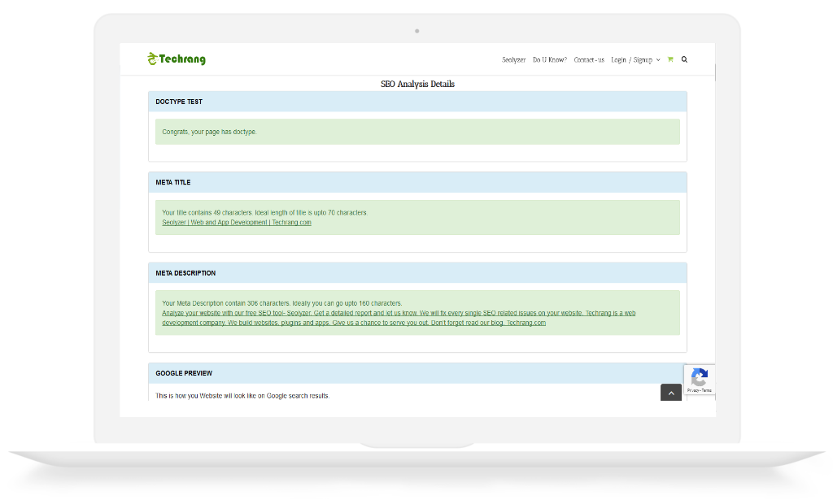
Task: Open the shopping cart icon
Action: click(670, 59)
